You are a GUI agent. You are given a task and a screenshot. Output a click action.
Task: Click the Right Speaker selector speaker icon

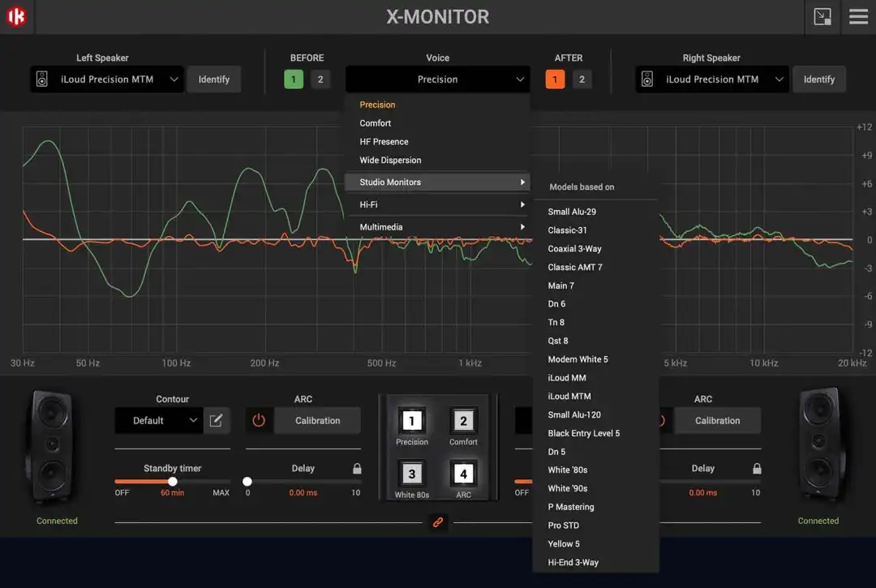coord(647,79)
